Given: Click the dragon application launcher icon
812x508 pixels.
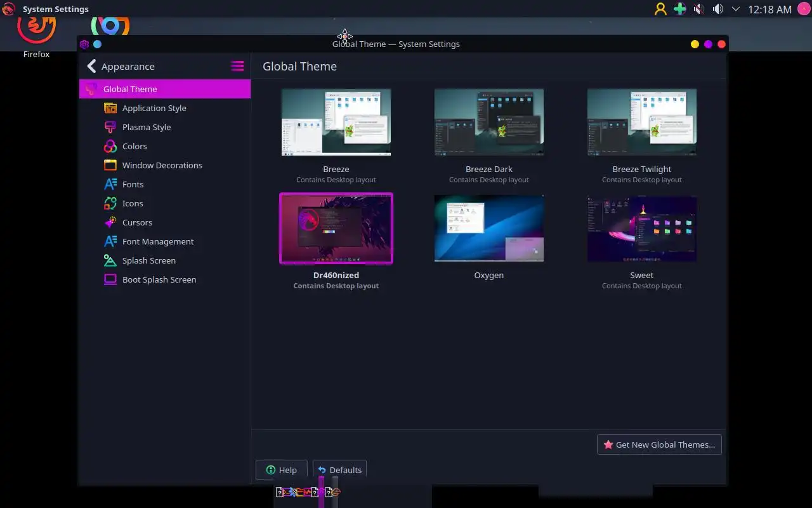Looking at the screenshot, I should point(8,9).
